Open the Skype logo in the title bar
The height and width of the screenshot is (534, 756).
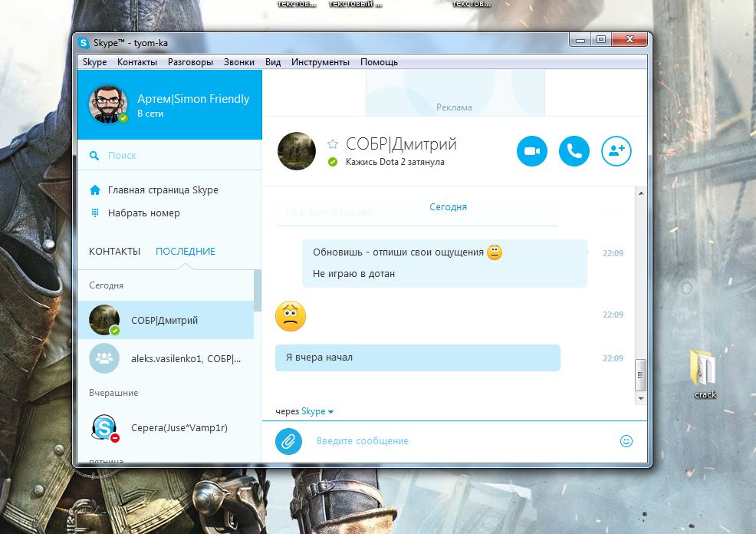point(84,43)
